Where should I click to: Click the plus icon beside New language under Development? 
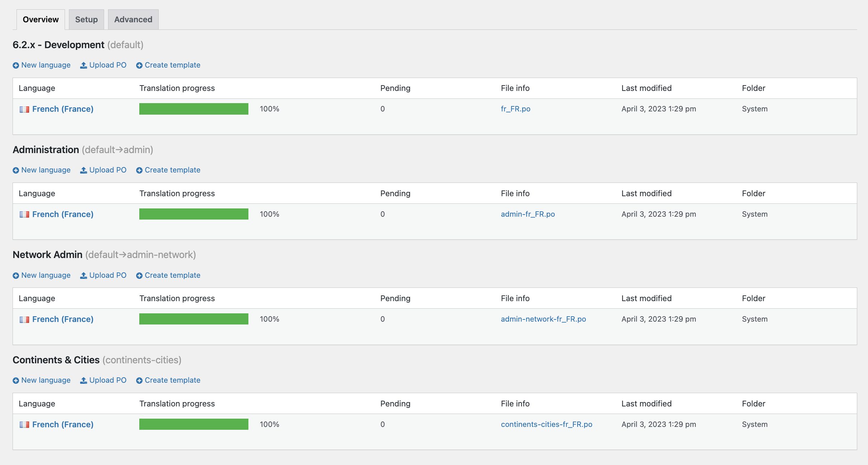pos(16,65)
